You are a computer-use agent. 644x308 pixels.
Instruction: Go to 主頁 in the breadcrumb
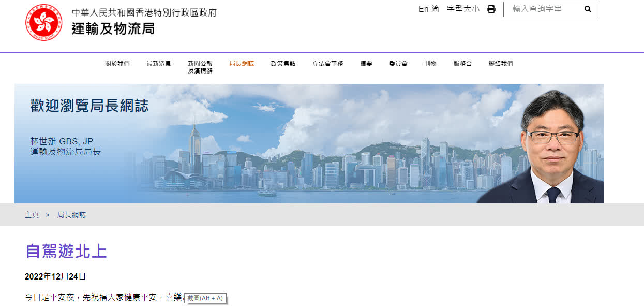[x=32, y=215]
